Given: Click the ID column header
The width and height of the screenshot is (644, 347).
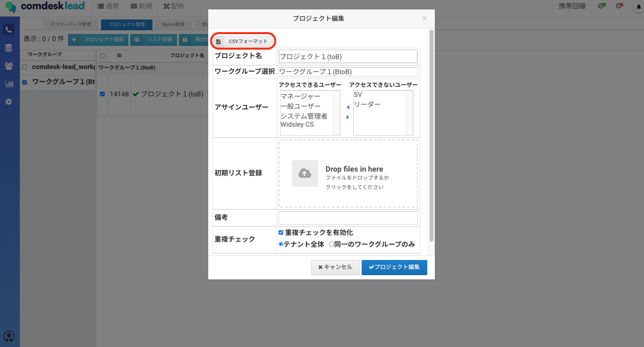Looking at the screenshot, I should click(x=119, y=56).
